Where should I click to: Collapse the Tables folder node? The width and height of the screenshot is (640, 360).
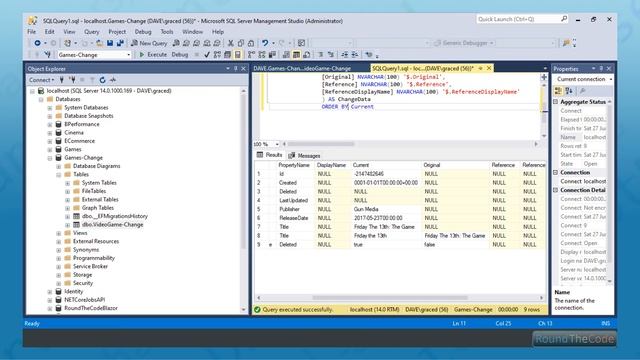click(59, 174)
